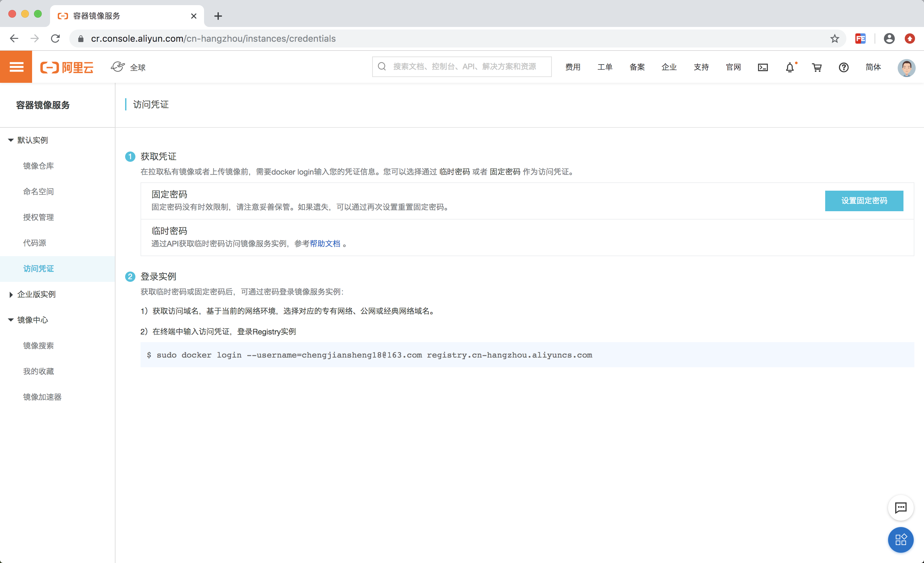Open the chat feedback floating button

(x=900, y=508)
